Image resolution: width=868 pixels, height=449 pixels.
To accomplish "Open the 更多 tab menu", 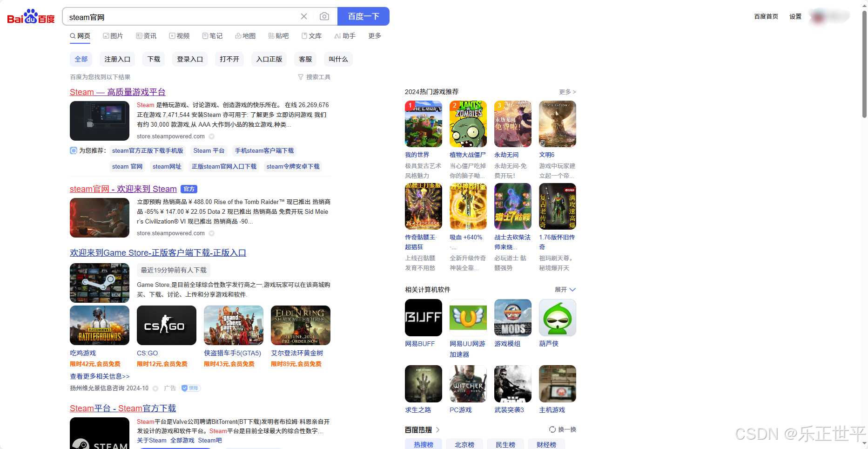I will pyautogui.click(x=375, y=36).
